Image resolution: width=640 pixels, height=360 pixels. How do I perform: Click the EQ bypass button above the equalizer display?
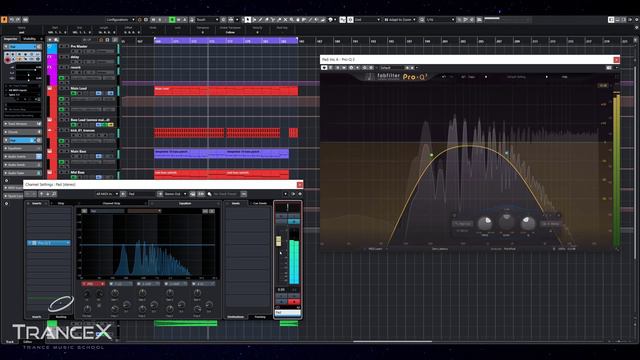click(84, 211)
